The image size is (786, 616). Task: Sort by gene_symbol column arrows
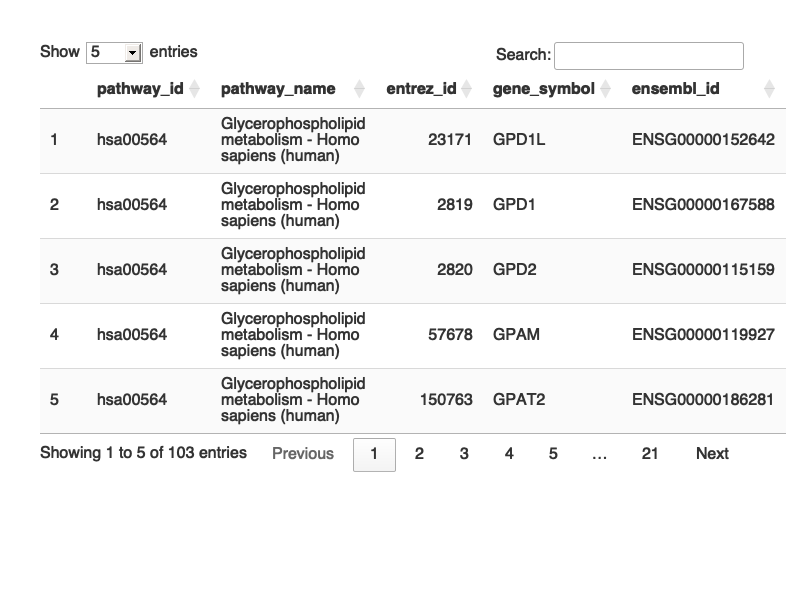(605, 89)
